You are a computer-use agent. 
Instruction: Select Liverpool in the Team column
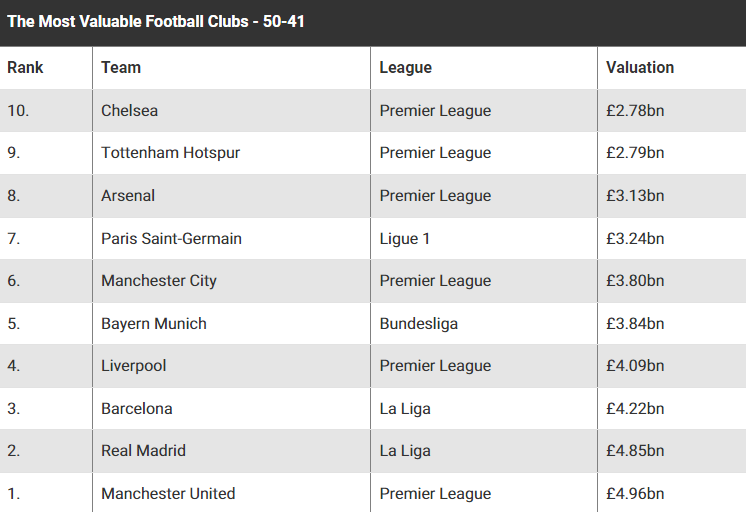point(134,366)
